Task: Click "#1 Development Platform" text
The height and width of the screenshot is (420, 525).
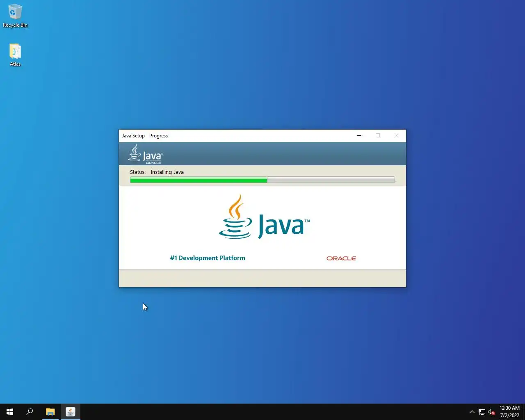Action: point(208,258)
